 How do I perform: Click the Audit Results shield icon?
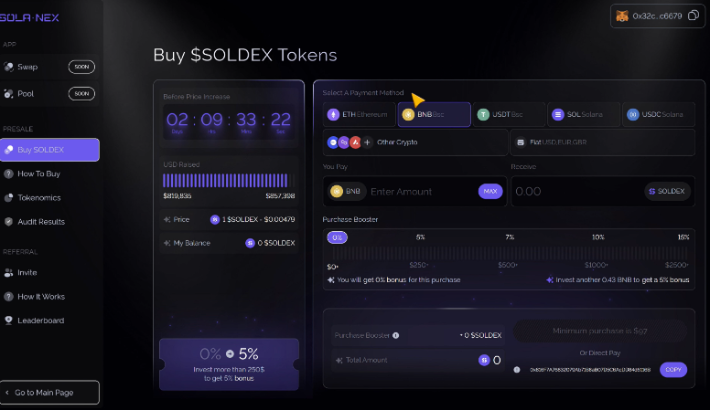[x=9, y=222]
